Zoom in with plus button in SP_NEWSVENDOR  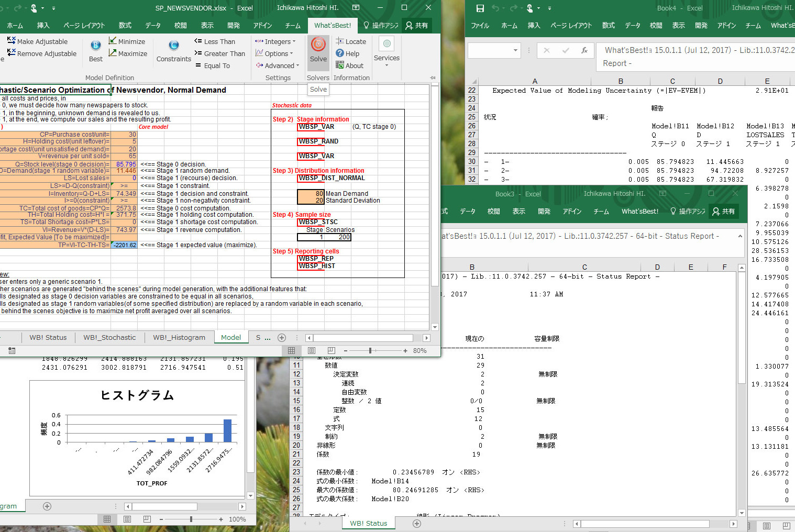click(405, 351)
